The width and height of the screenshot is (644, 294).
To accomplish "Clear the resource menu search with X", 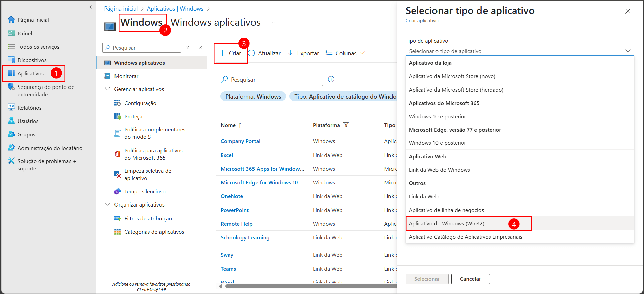I will tap(188, 48).
